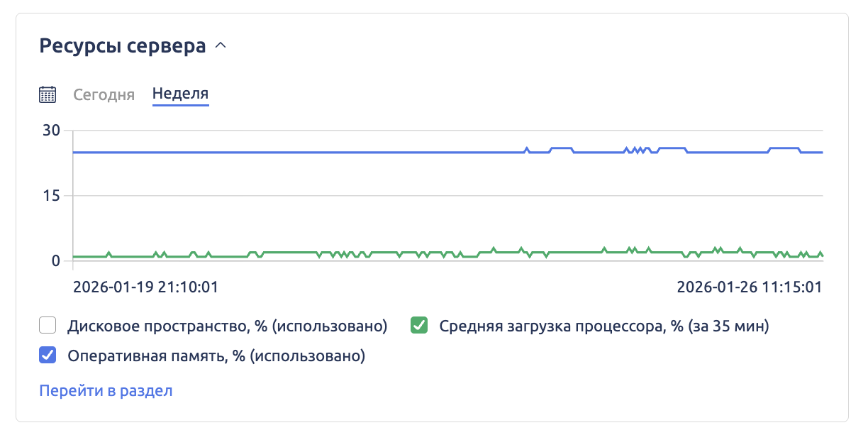Click the Ресурсы сервера heading text
This screenshot has height=435, width=868.
point(123,46)
